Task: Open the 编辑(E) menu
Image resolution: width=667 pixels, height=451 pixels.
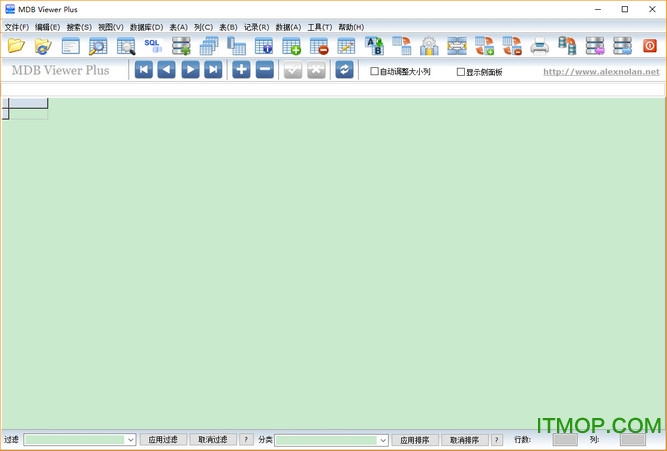Action: pyautogui.click(x=47, y=27)
